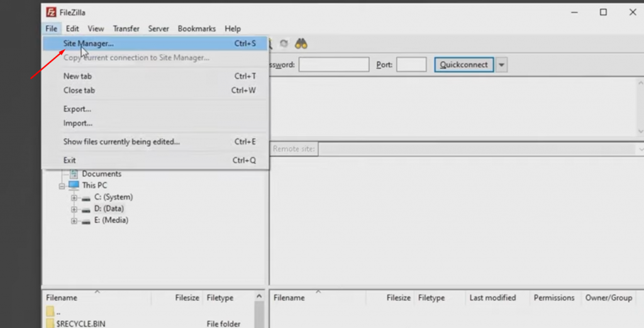The height and width of the screenshot is (328, 644).
Task: Open Site Manager from the File menu
Action: pos(155,43)
